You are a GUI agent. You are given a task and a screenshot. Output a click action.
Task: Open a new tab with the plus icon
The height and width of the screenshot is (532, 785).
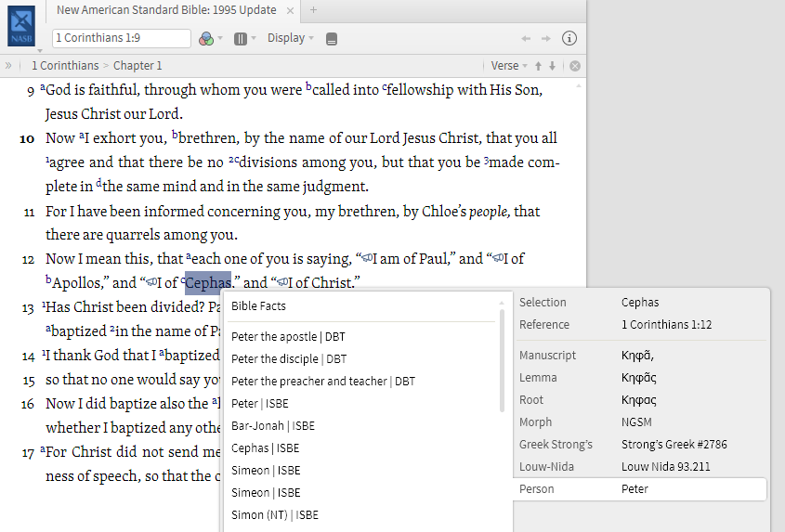tap(313, 10)
